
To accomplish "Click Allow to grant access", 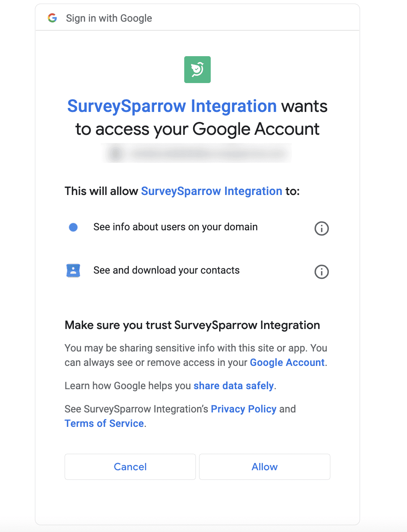I will click(x=264, y=467).
